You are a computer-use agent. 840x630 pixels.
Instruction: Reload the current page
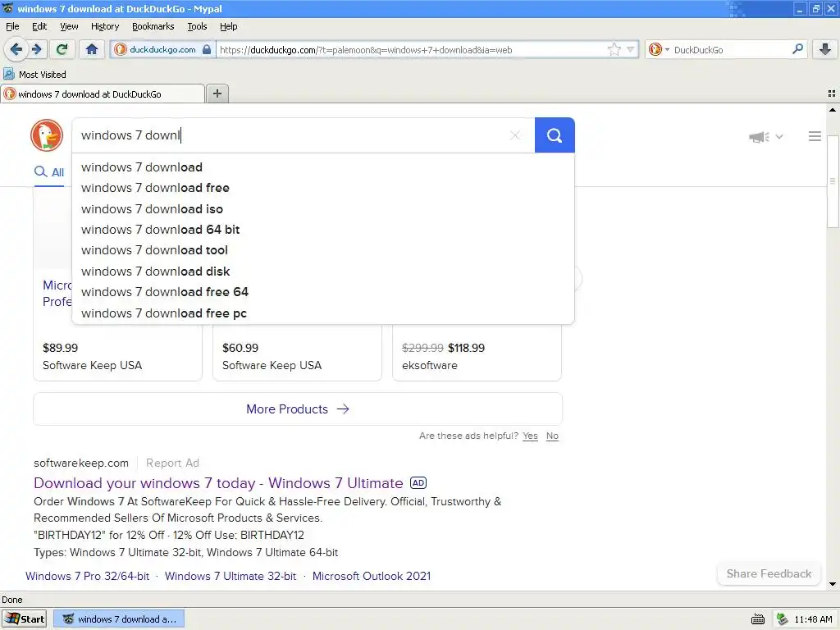pyautogui.click(x=62, y=49)
